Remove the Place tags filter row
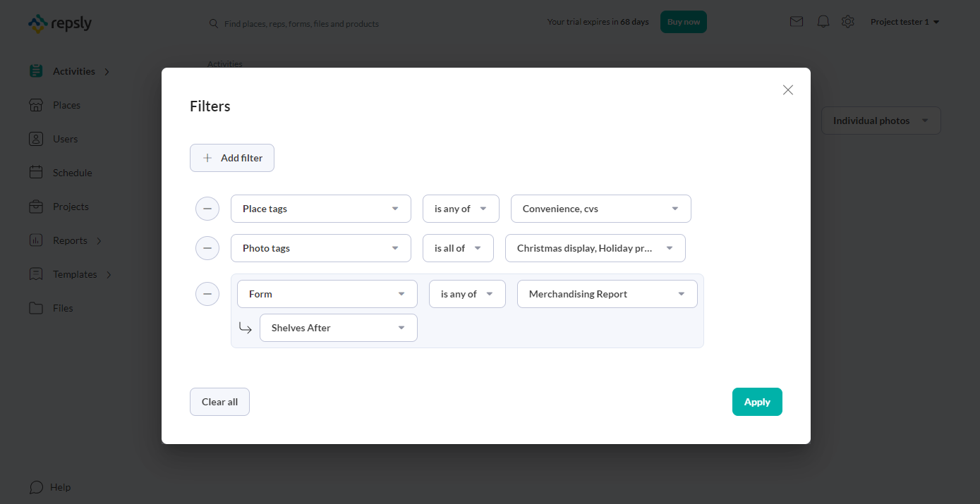 tap(207, 209)
